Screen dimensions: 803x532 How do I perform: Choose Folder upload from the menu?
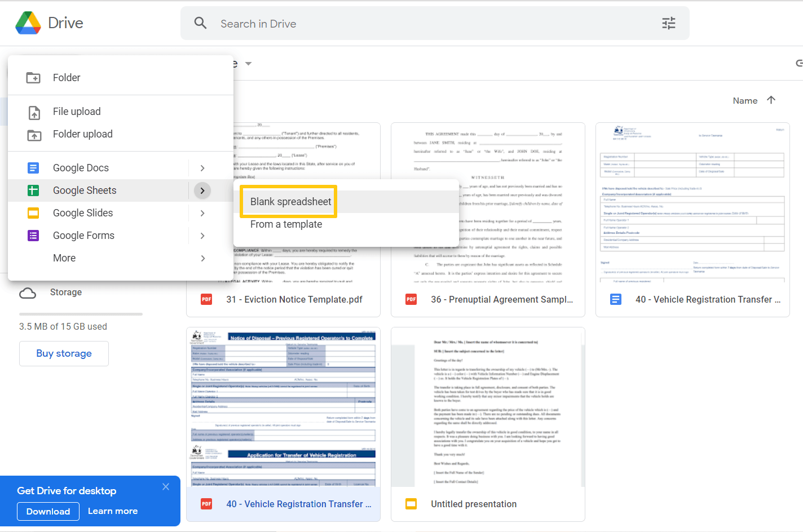[x=121, y=134]
